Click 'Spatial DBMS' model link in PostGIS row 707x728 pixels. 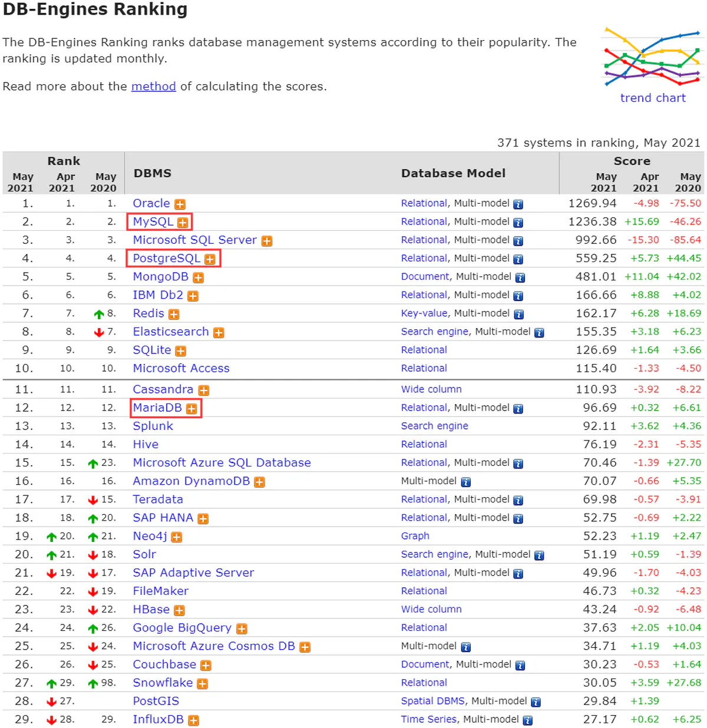click(x=433, y=701)
